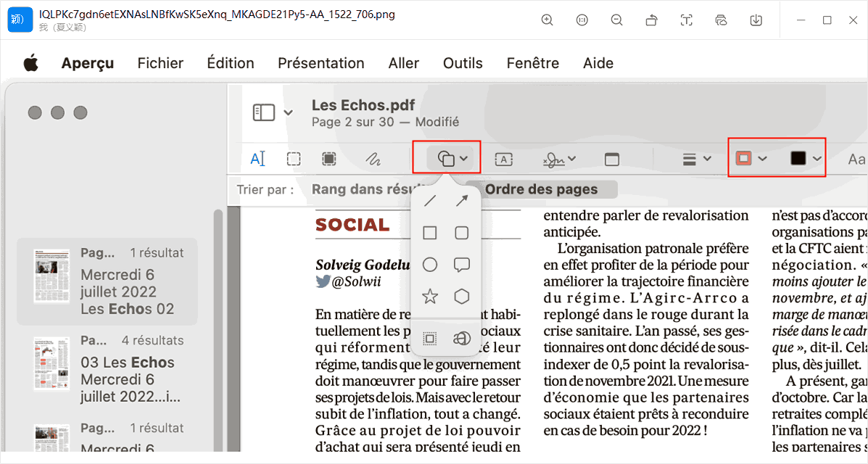Rotate the image using the viewer rotate icon
Image resolution: width=868 pixels, height=464 pixels.
click(652, 20)
